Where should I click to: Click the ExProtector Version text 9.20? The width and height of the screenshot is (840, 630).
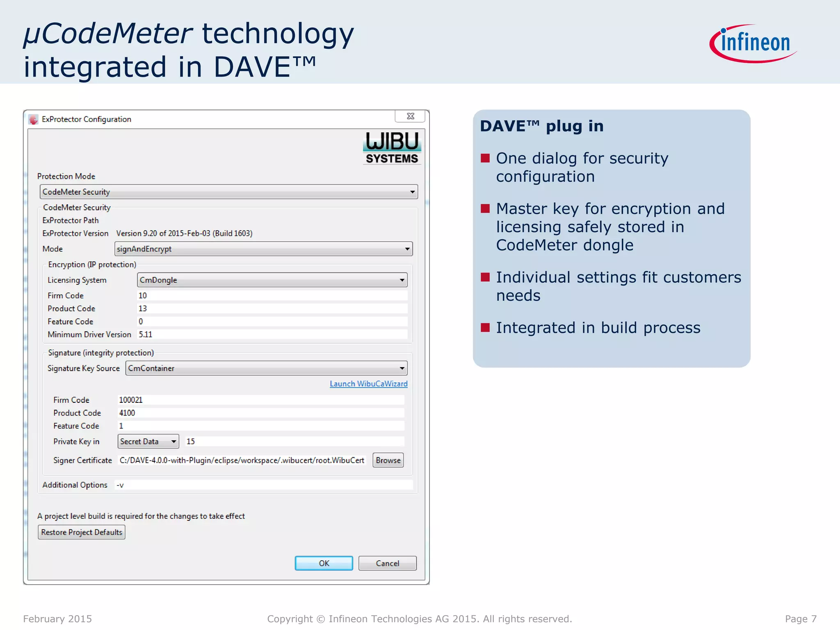184,233
